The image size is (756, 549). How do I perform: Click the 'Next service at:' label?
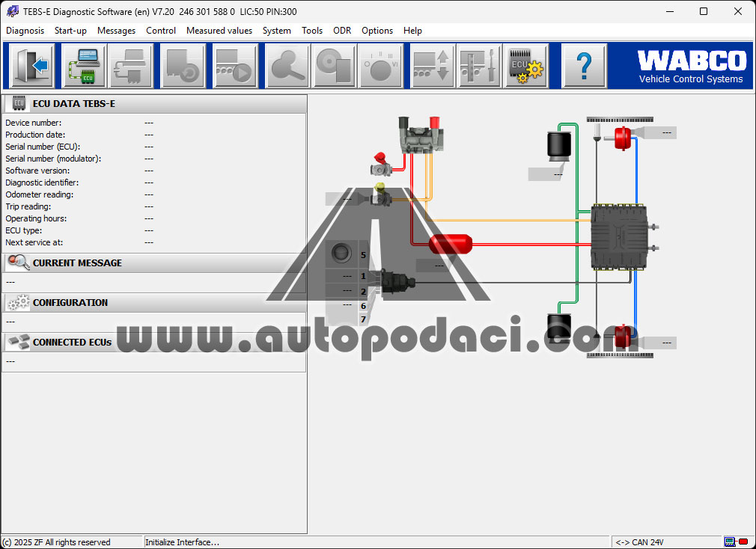[x=34, y=243]
